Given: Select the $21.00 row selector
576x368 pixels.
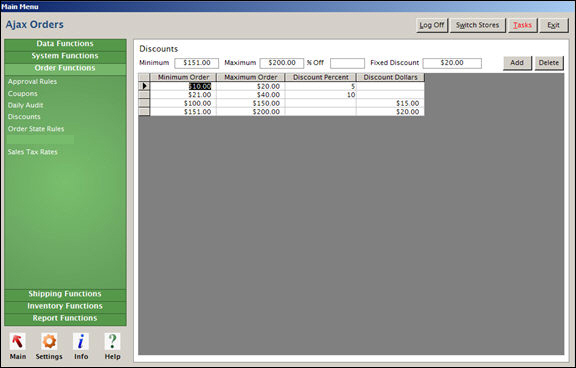Looking at the screenshot, I should coord(144,95).
